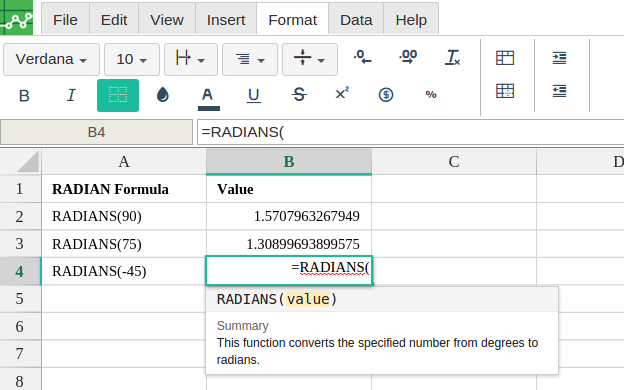Expand the horizontal alignment dropdown
The image size is (624, 390).
250,60
